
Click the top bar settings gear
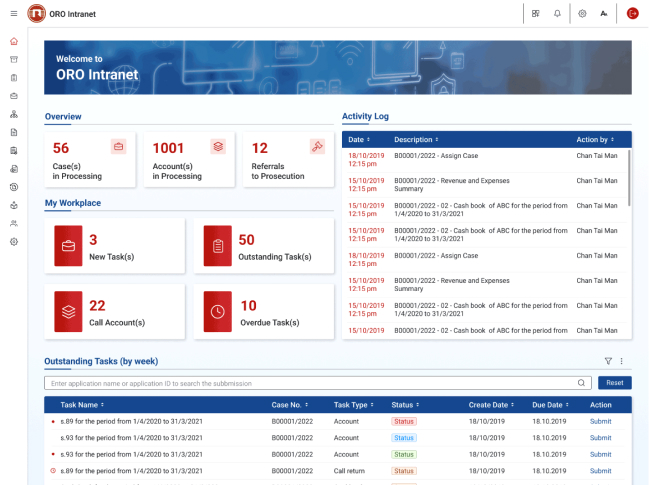582,13
